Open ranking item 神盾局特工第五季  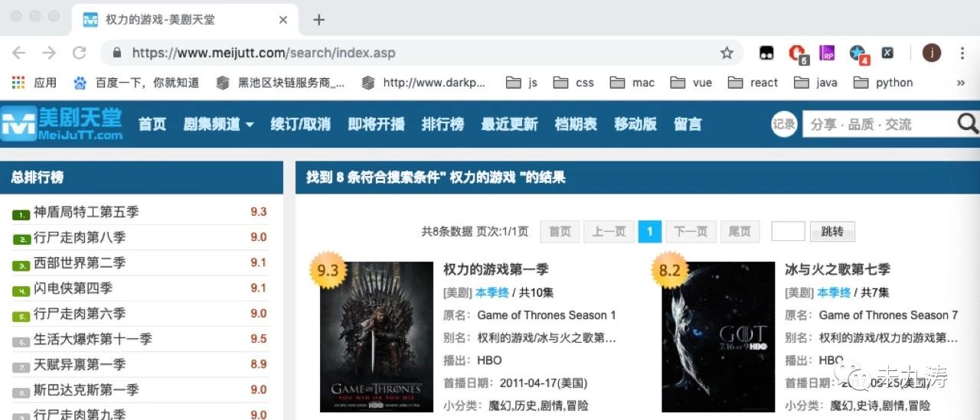(x=86, y=212)
